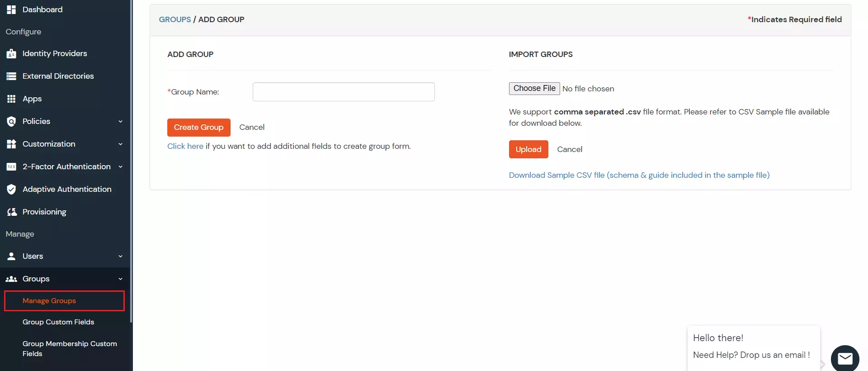Click the Customization puzzle icon
Viewport: 868px width, 371px height.
click(11, 144)
